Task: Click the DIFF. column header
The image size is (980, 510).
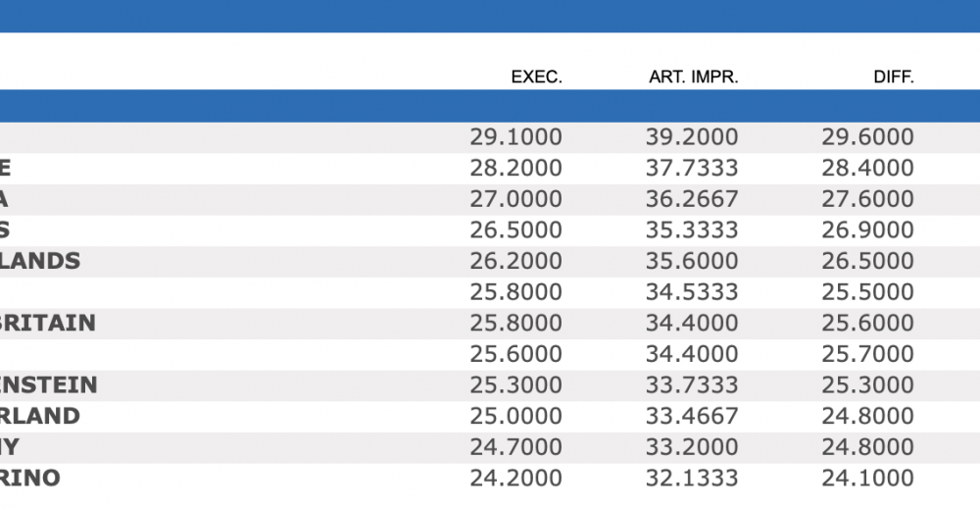Action: pos(893,77)
